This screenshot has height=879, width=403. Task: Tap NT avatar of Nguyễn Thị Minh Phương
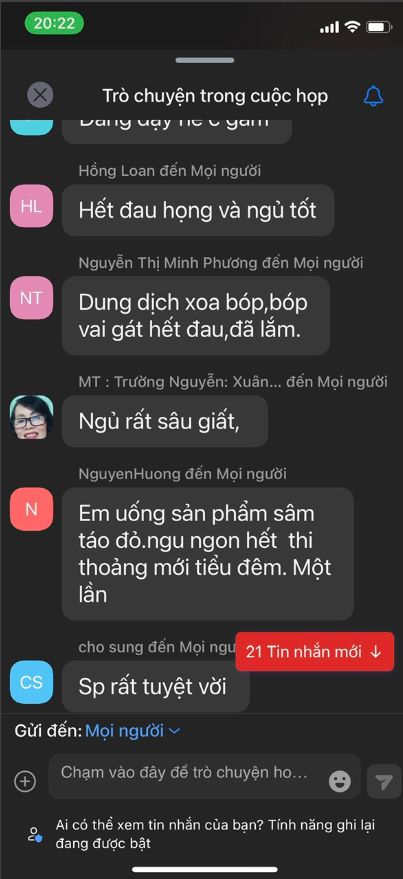(x=31, y=298)
